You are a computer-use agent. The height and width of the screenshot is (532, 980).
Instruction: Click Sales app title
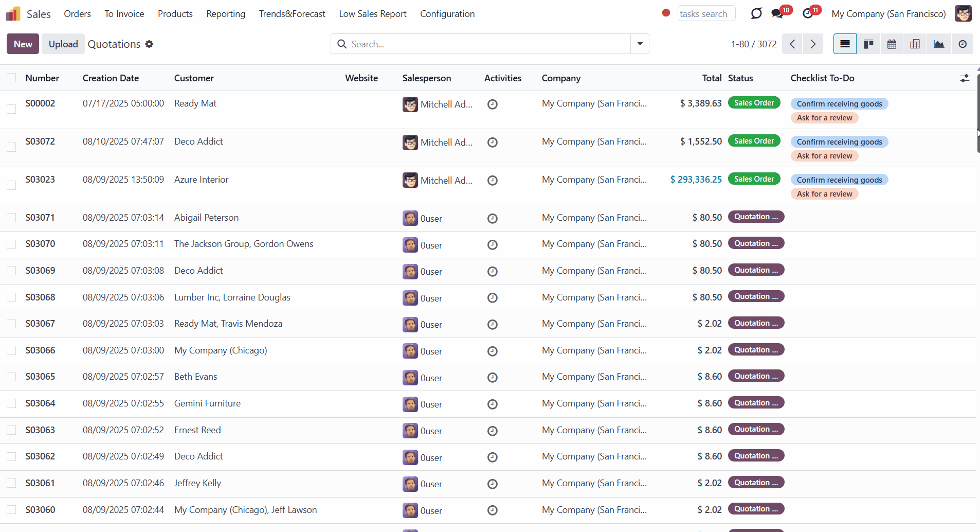(x=39, y=14)
